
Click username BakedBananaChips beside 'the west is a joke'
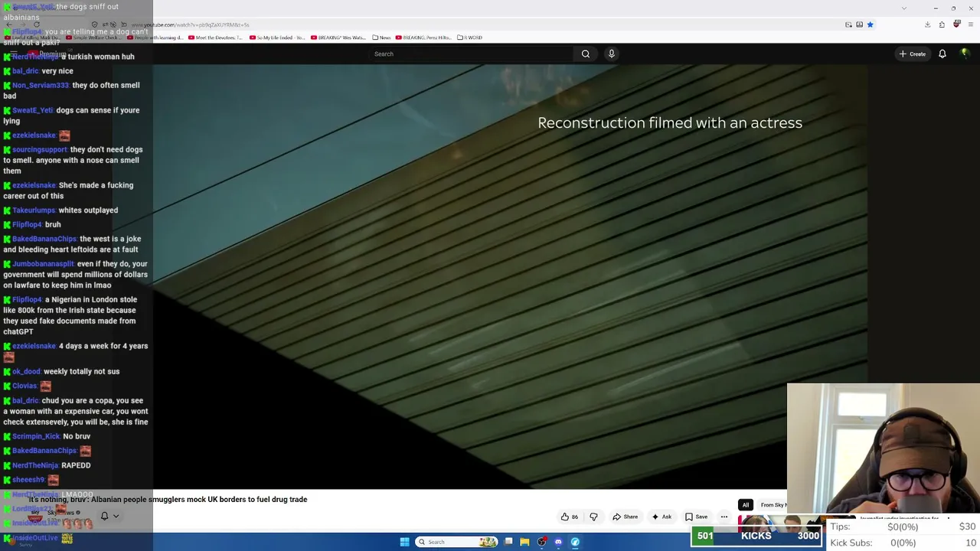[44, 239]
